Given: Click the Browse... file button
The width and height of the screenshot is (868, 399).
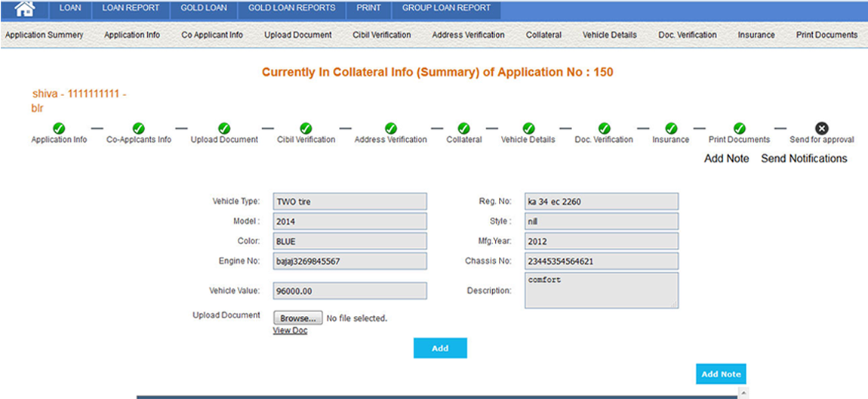Looking at the screenshot, I should point(298,318).
